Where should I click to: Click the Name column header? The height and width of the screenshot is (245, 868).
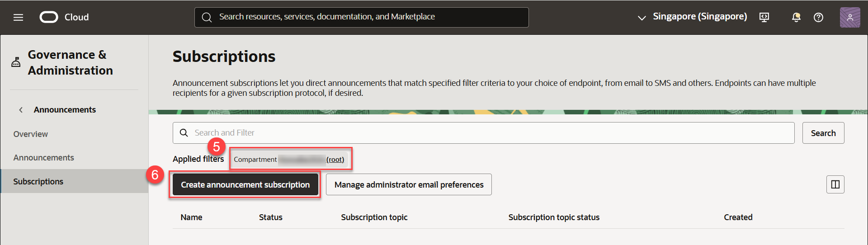[191, 217]
